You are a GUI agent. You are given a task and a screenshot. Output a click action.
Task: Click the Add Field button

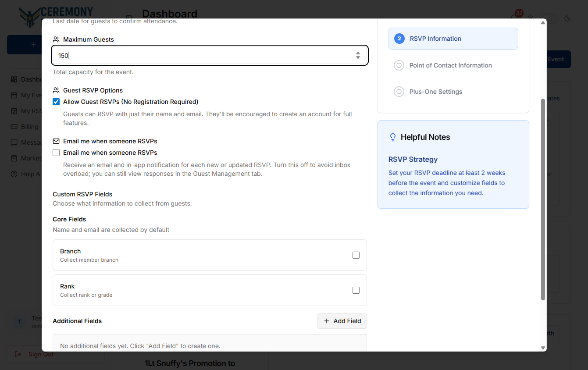342,321
